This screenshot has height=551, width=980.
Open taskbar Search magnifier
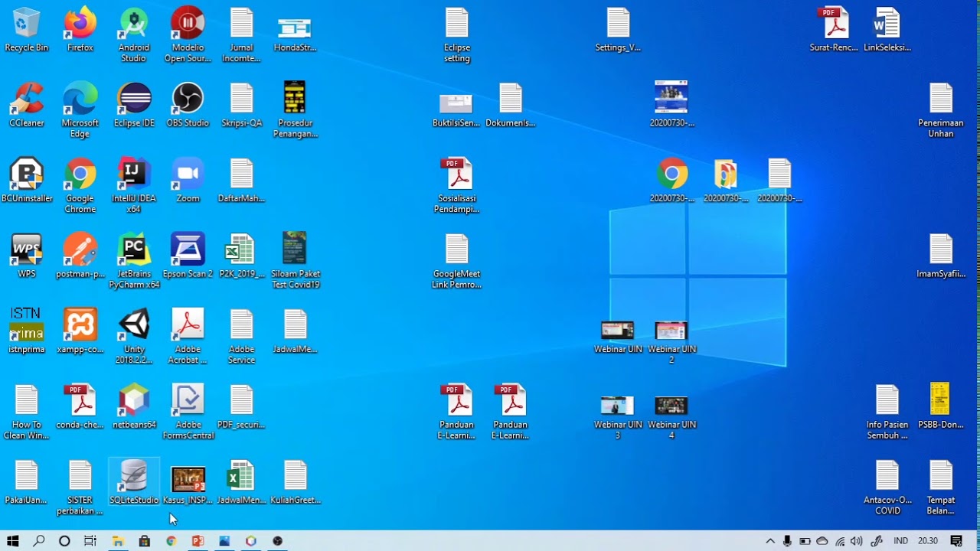click(x=39, y=541)
